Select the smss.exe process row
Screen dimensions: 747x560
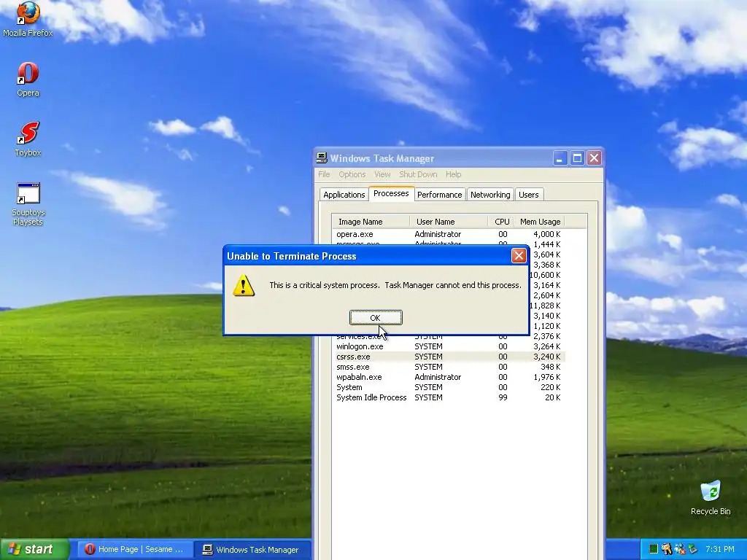[x=449, y=367]
